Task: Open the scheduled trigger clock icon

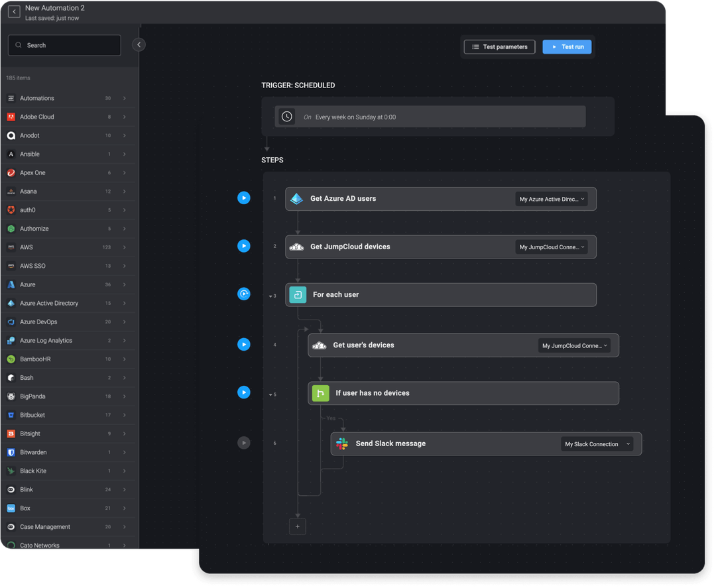Action: (x=287, y=117)
